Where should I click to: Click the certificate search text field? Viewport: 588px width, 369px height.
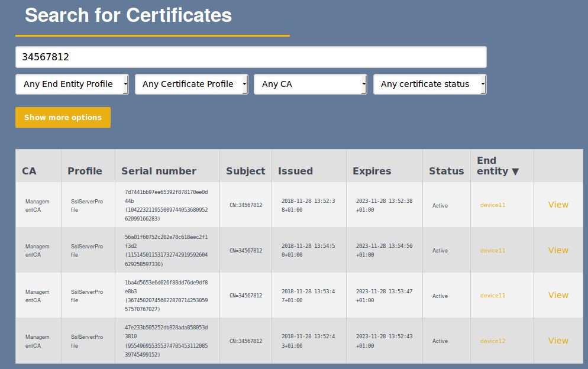(251, 57)
